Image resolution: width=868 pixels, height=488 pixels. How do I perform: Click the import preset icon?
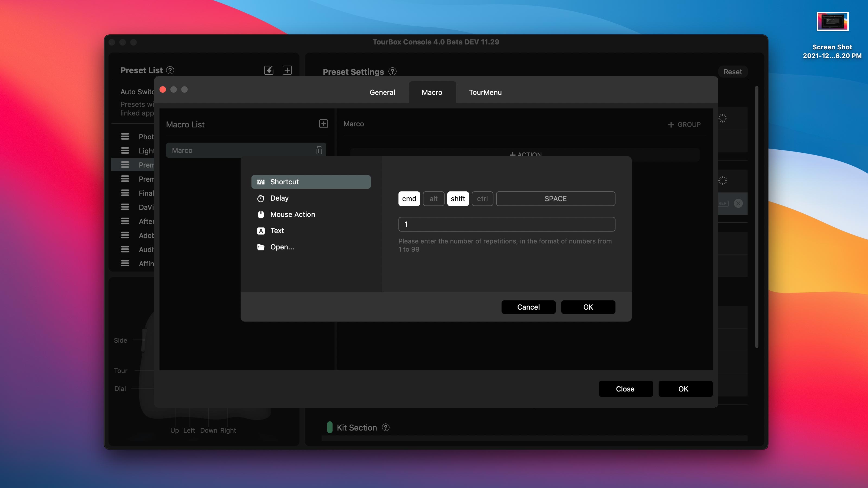pos(269,70)
